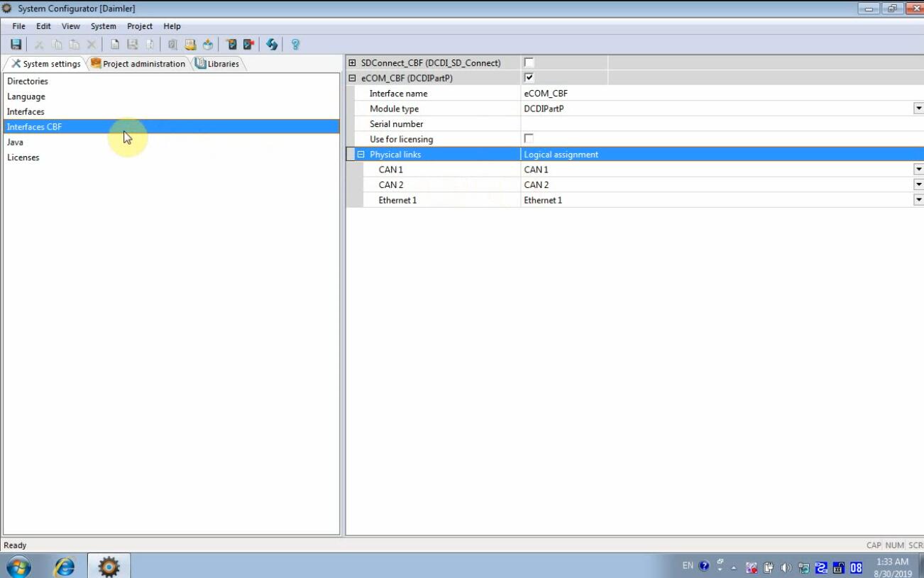Click the blue refresh arrows toolbar icon
This screenshot has width=924, height=578.
[x=272, y=45]
